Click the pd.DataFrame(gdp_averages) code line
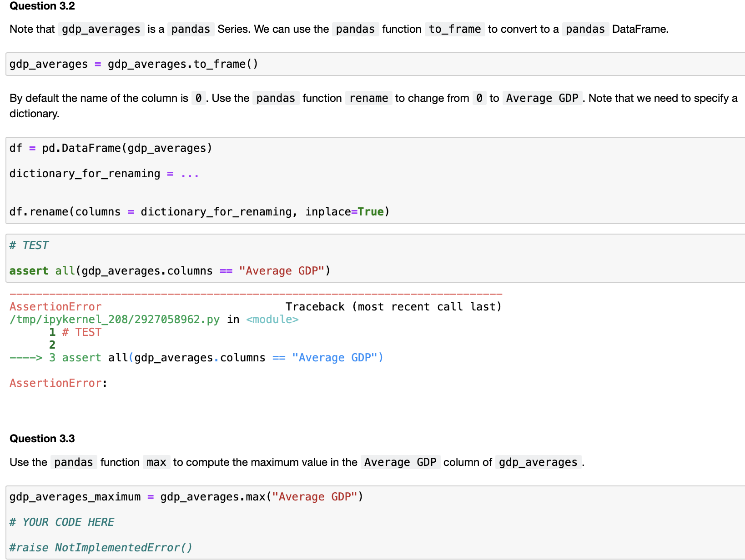745x560 pixels. (x=110, y=148)
